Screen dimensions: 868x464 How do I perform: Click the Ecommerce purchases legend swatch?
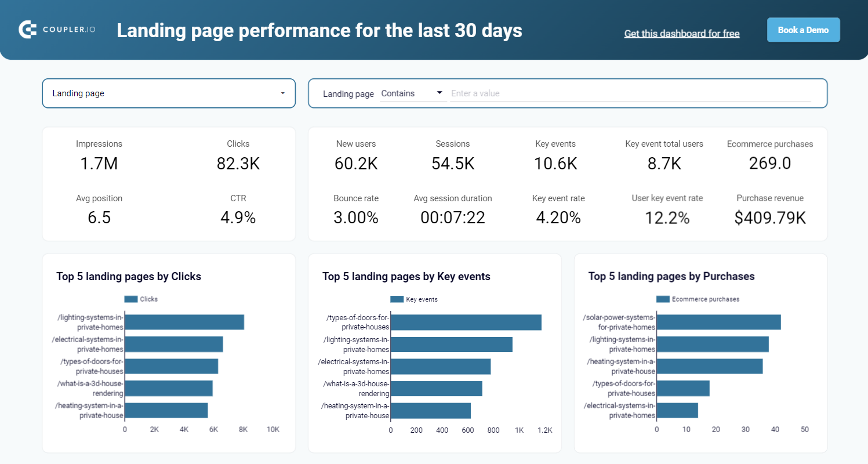click(x=663, y=299)
